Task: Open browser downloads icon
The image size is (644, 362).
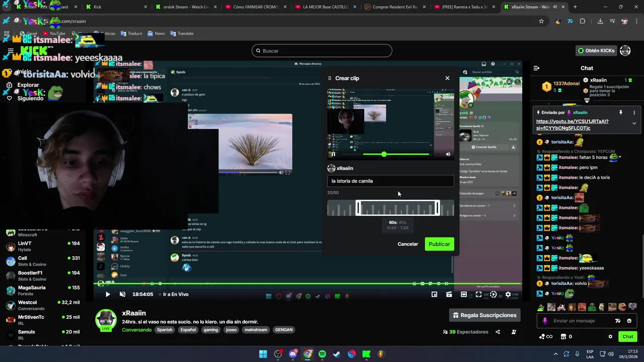Action: click(x=600, y=21)
